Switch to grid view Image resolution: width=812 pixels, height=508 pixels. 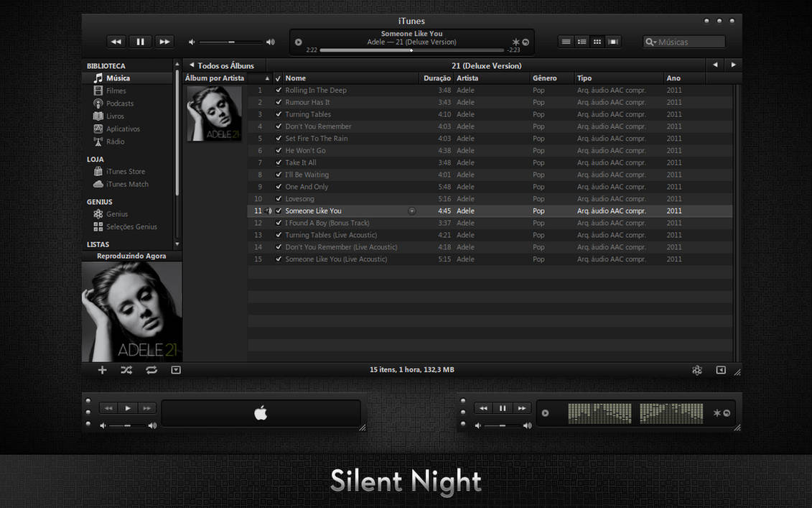(597, 42)
